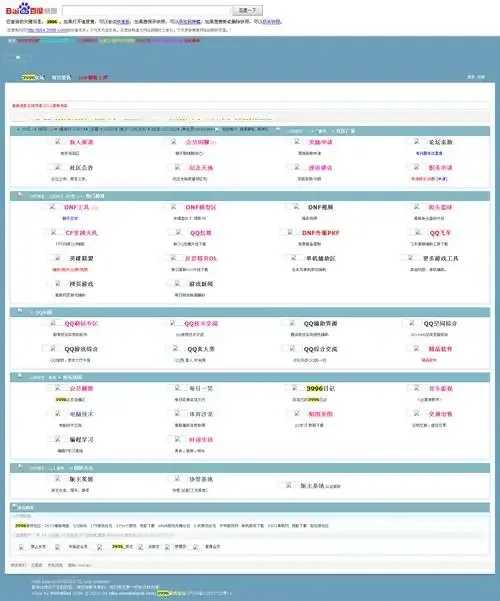
Task: Click the forum icon beside 社区公告
Action: point(58,167)
